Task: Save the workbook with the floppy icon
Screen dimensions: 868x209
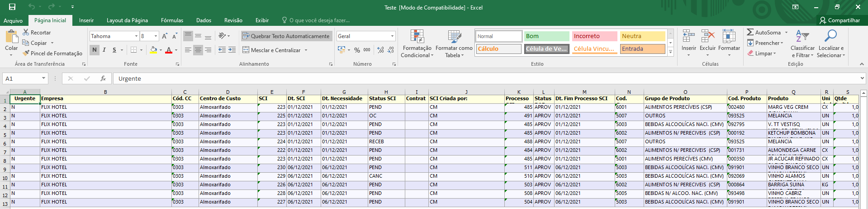Action: pyautogui.click(x=12, y=7)
